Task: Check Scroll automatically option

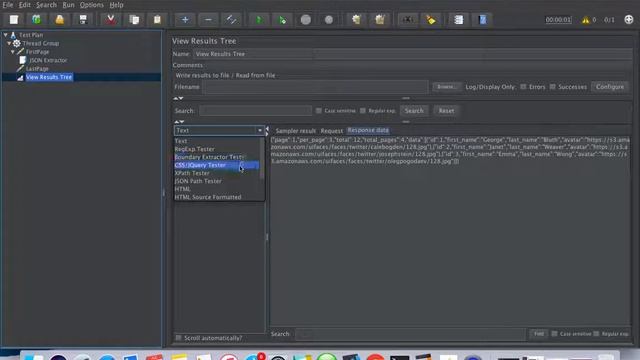Action: point(178,338)
